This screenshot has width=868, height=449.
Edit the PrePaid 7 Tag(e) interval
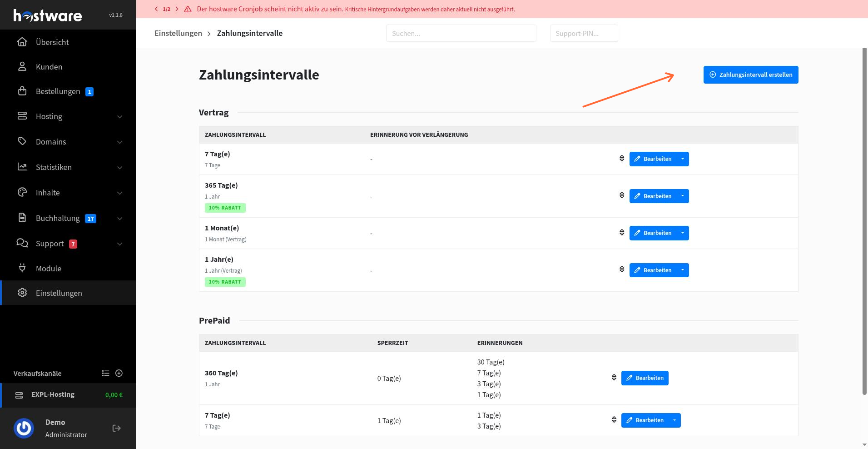click(x=645, y=420)
